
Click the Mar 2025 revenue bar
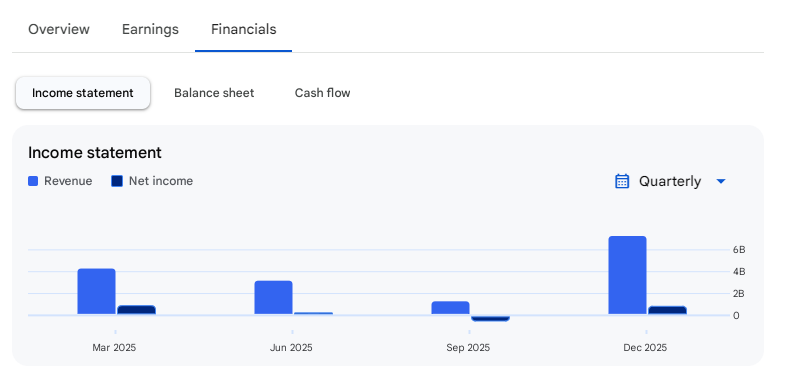click(x=96, y=292)
